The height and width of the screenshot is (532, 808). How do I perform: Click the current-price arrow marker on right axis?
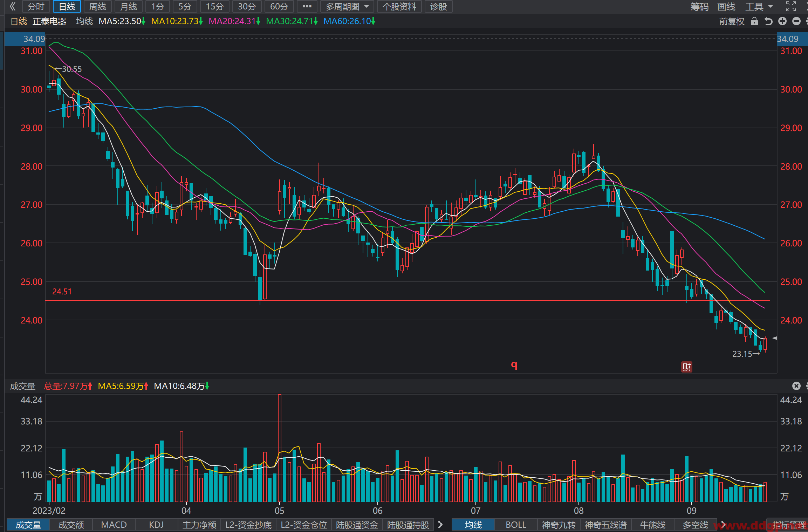tap(775, 338)
